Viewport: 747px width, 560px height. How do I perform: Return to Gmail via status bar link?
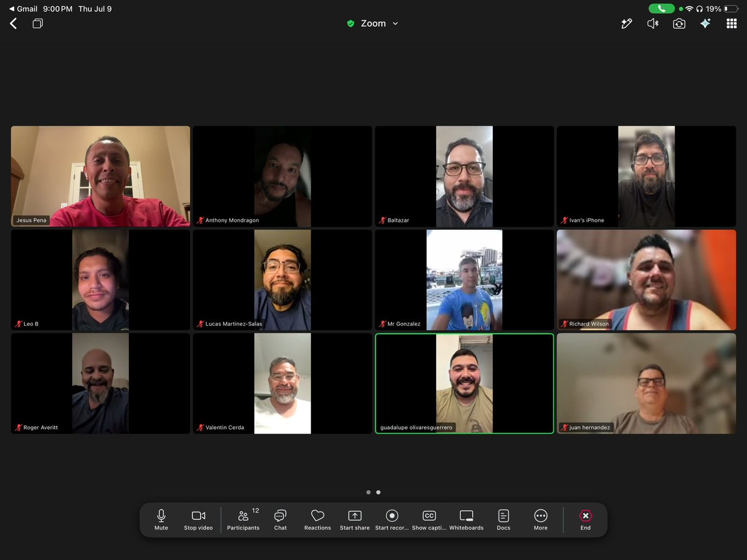tap(23, 9)
